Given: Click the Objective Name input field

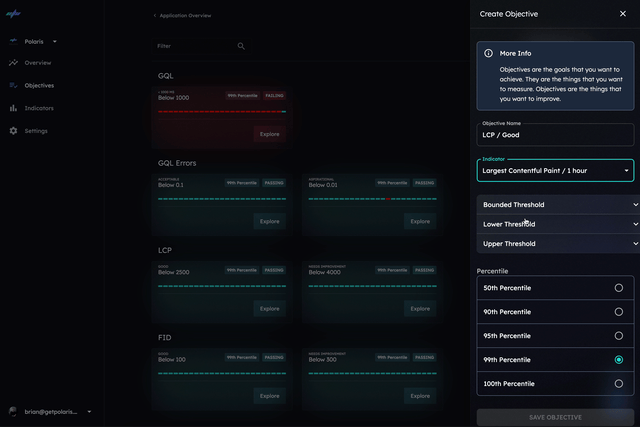Looking at the screenshot, I should [555, 135].
